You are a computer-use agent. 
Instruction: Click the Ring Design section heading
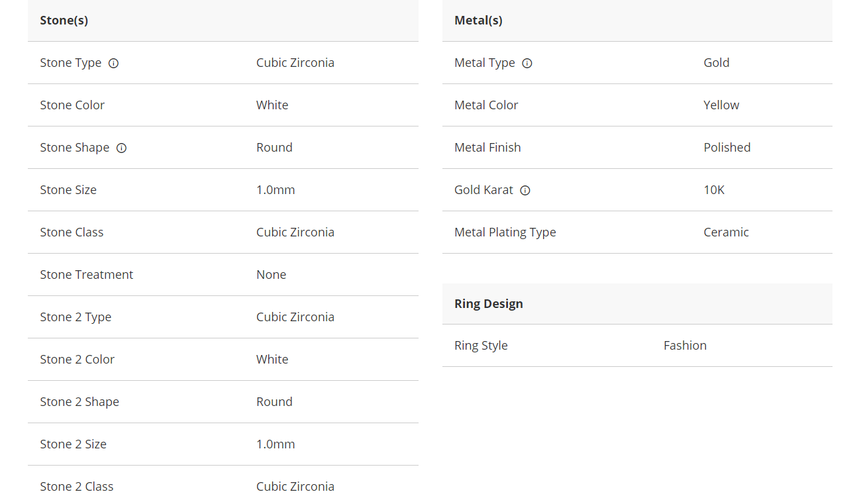click(x=489, y=304)
